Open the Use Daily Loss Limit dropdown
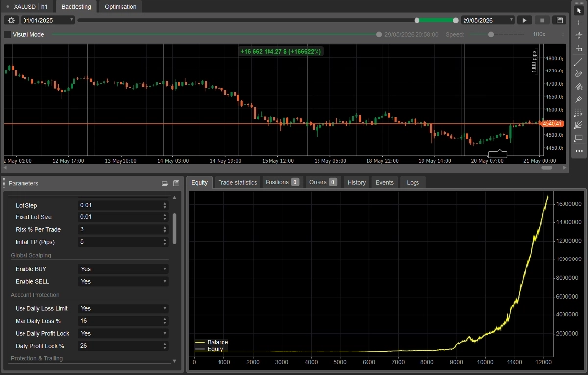This screenshot has height=375, width=588. 123,308
